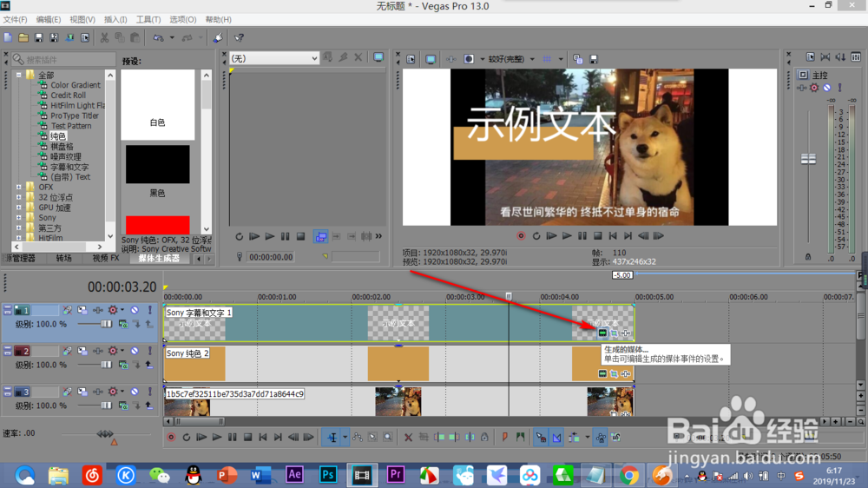This screenshot has width=868, height=488.
Task: Click the New project icon
Action: (x=8, y=37)
